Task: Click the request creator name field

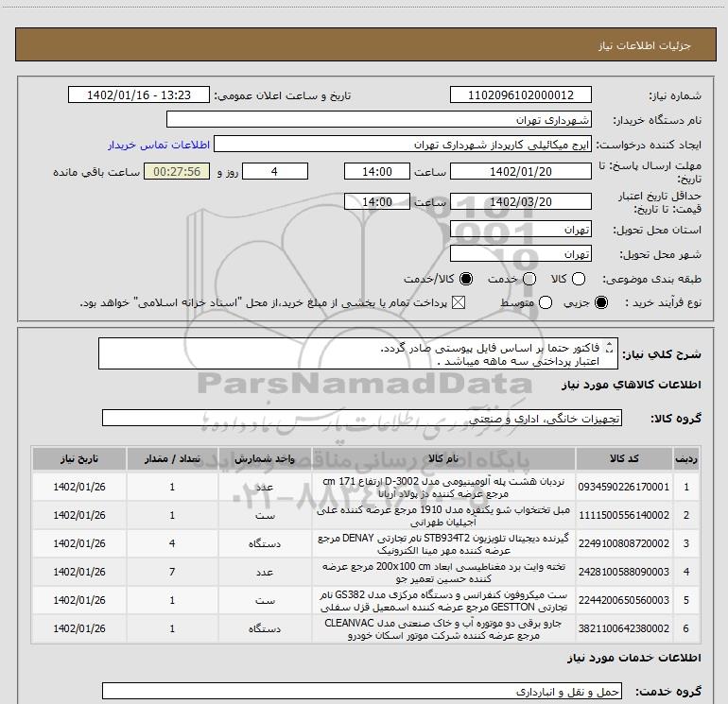Action: point(403,145)
